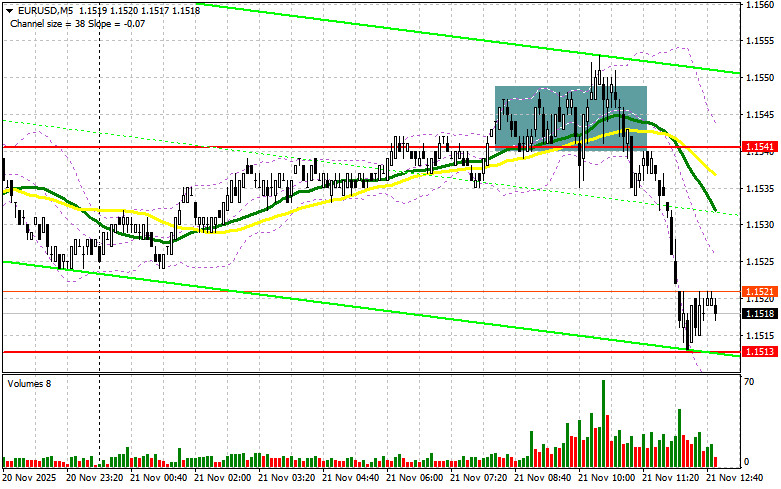Image resolution: width=781 pixels, height=489 pixels.
Task: Click the black 1.1518 current price label
Action: click(760, 314)
